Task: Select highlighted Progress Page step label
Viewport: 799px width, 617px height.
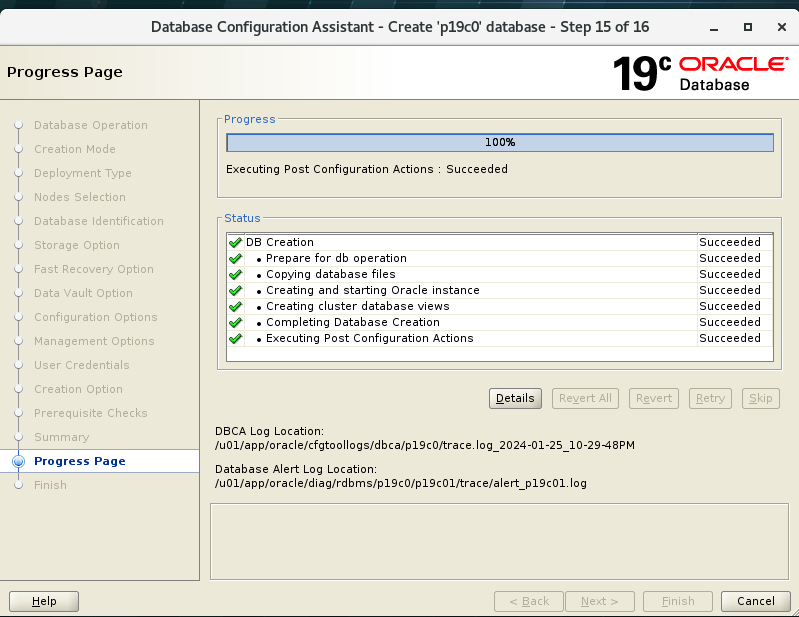Action: point(79,461)
